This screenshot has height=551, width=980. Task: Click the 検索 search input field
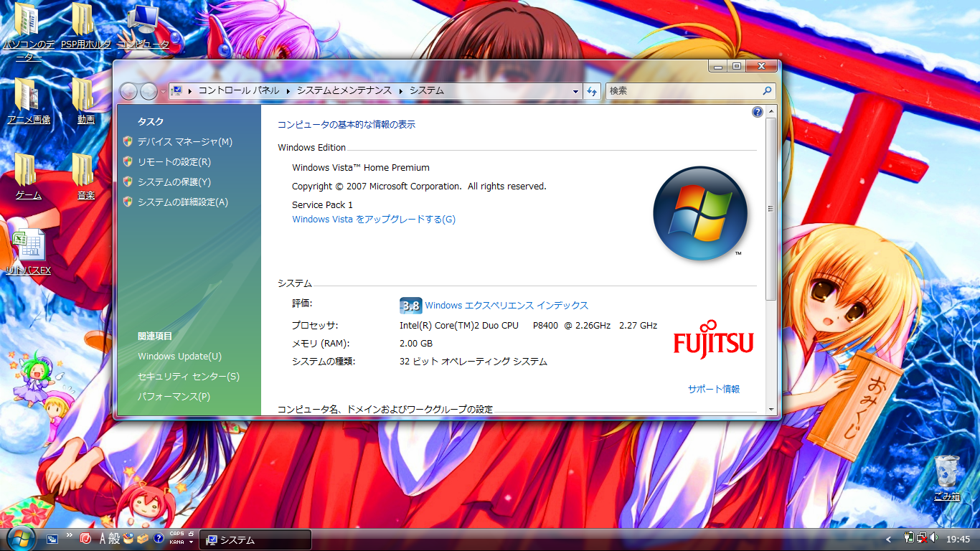(x=683, y=91)
